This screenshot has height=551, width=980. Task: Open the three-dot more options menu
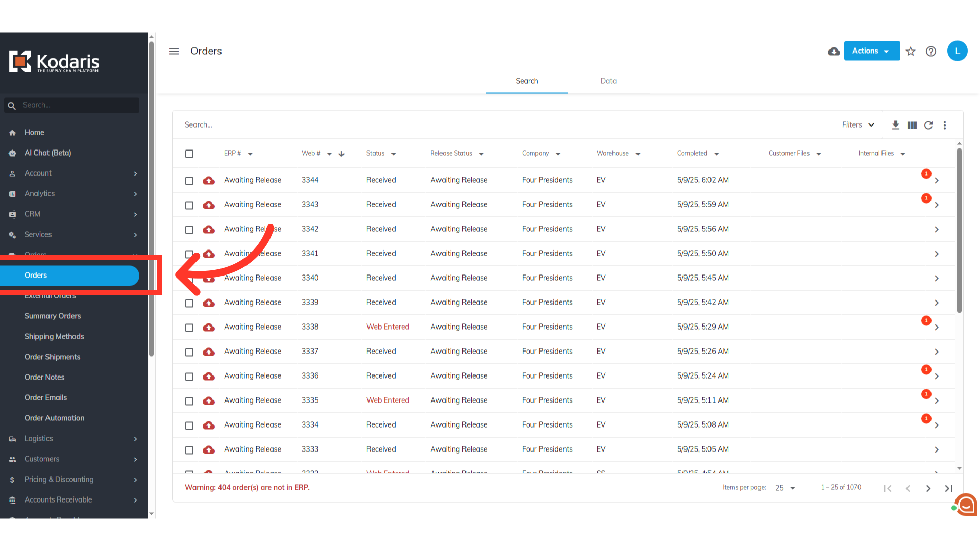pos(945,125)
